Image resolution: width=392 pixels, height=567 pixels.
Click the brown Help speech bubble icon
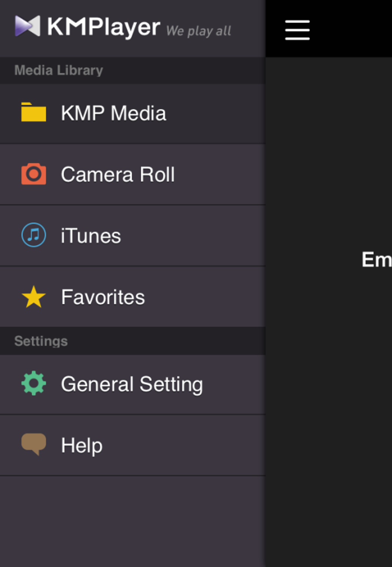(x=33, y=444)
